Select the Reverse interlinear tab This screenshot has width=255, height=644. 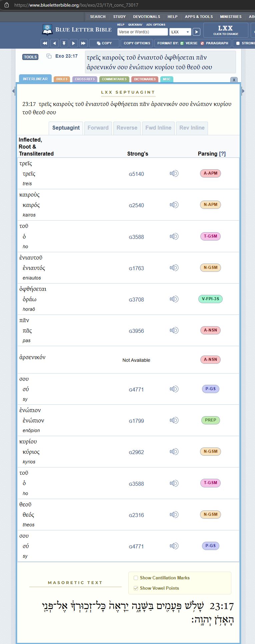click(127, 128)
